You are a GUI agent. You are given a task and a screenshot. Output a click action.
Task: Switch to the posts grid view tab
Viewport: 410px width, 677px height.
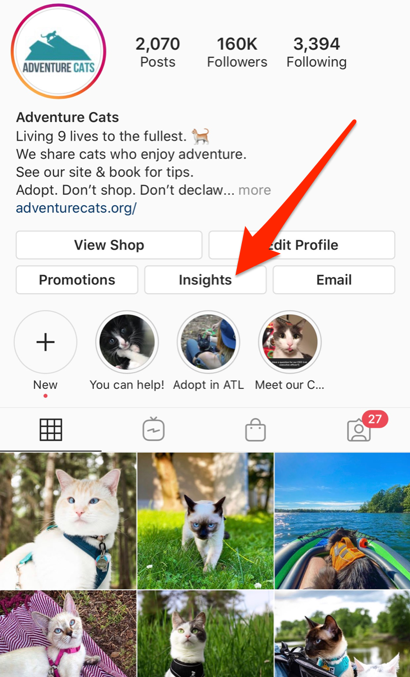click(x=51, y=430)
